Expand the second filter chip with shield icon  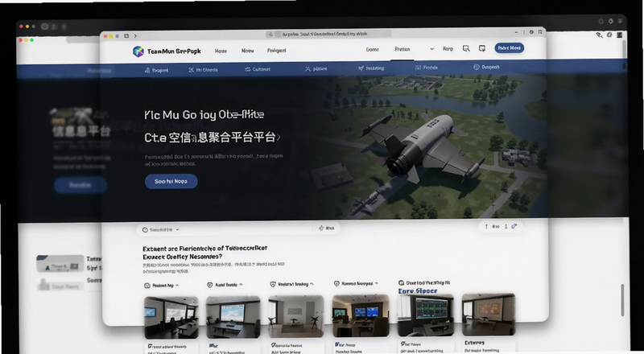pyautogui.click(x=225, y=285)
